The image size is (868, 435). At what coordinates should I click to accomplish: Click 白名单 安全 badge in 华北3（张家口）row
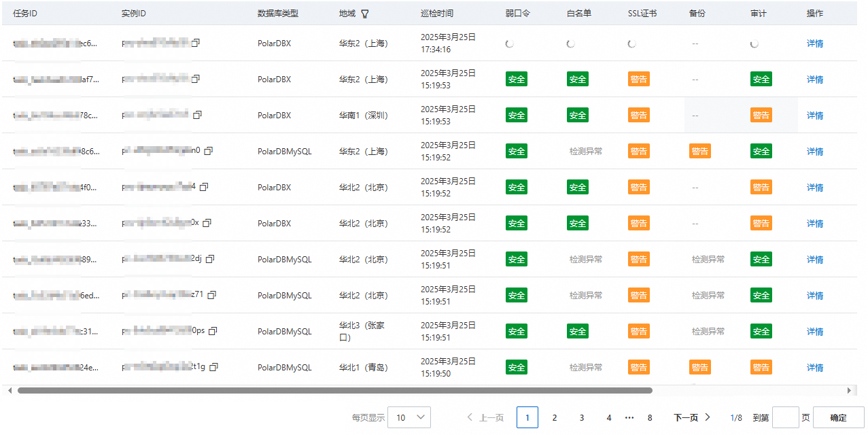click(x=578, y=331)
